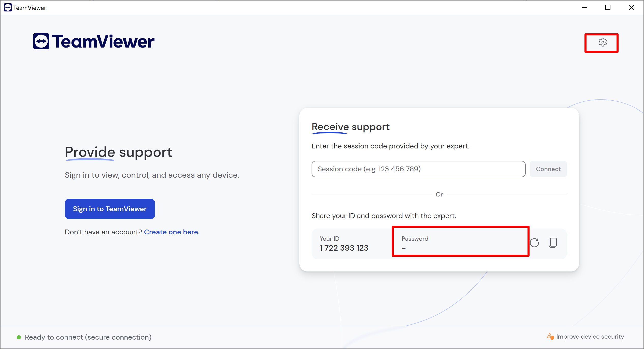Screen dimensions: 644x349
Task: Click the TeamViewer logo at top left
Action: 94,41
